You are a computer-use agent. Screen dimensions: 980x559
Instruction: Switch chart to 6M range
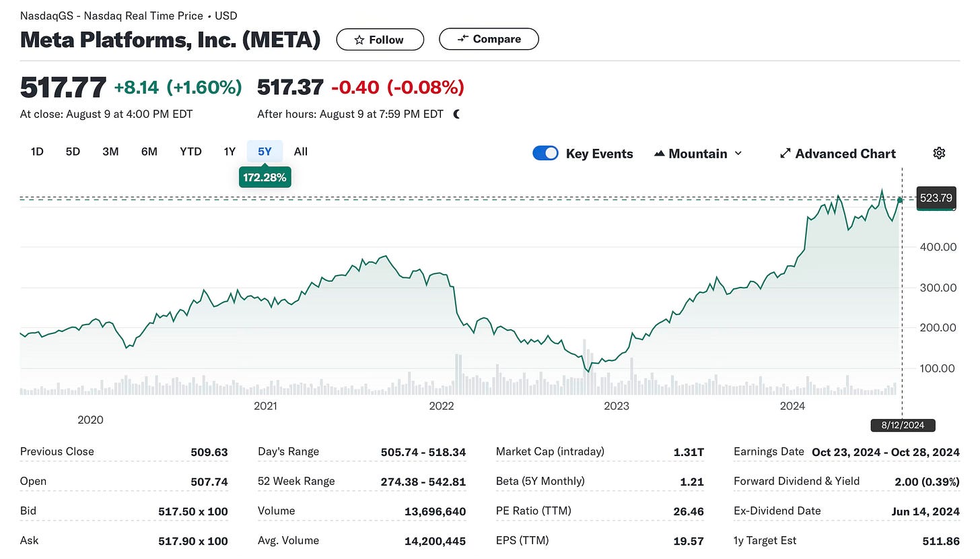149,152
